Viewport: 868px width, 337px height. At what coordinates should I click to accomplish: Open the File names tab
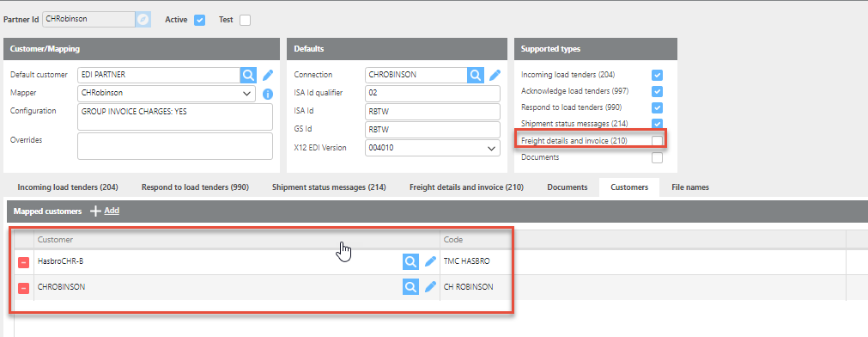[x=689, y=187]
